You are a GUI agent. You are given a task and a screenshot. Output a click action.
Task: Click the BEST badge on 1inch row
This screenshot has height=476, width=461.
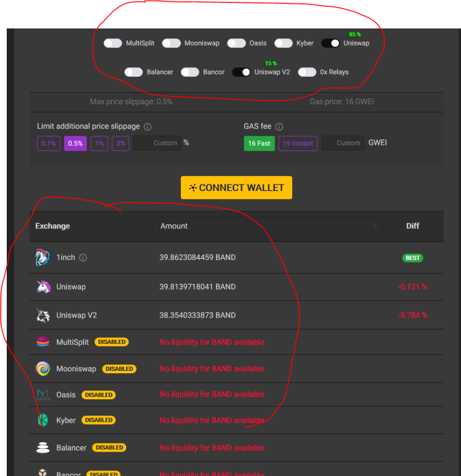coord(413,258)
